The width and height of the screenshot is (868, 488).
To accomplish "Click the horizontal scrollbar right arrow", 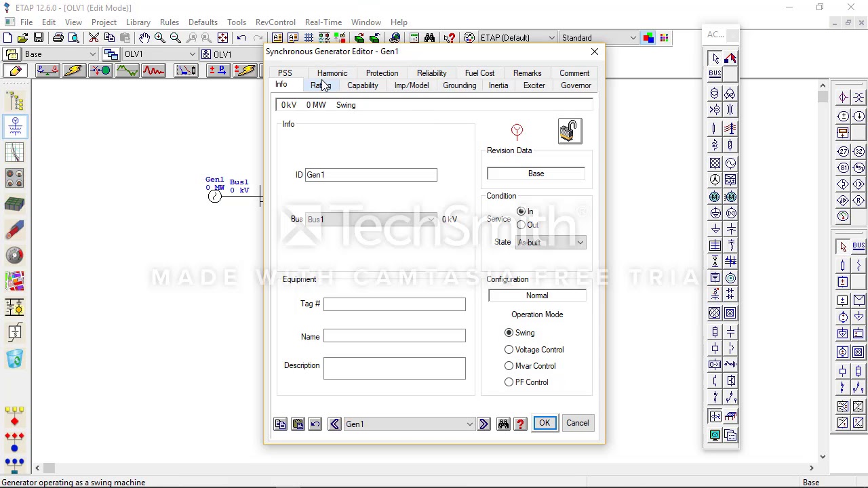I will [x=811, y=468].
